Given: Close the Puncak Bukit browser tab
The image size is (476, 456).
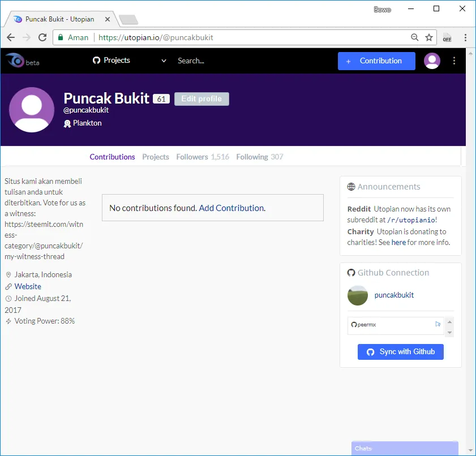Looking at the screenshot, I should pyautogui.click(x=108, y=19).
